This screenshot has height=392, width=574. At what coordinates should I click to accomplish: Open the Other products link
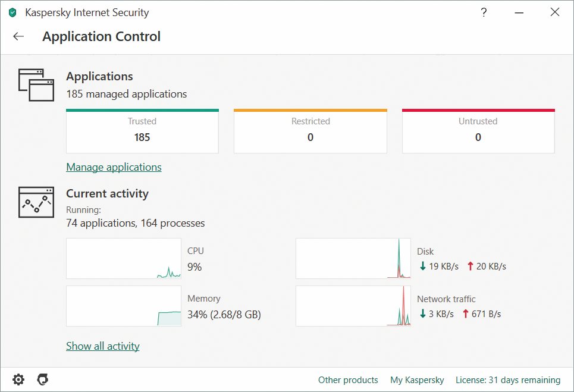pos(348,380)
